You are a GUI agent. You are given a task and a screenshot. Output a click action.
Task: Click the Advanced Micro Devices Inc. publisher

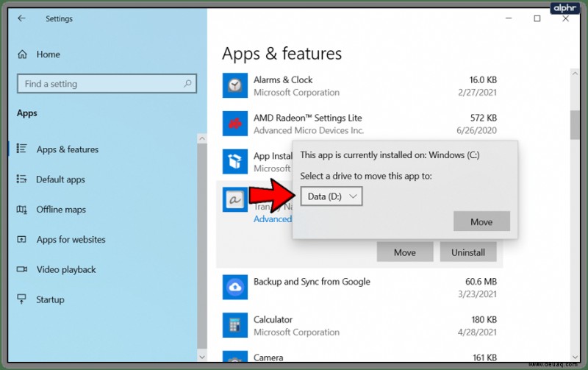click(x=309, y=130)
